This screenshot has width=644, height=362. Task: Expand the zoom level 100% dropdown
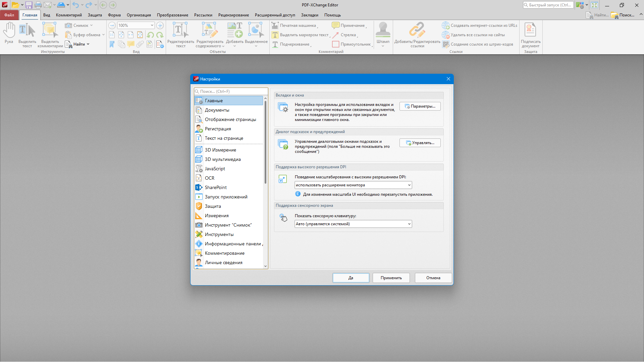[x=152, y=25]
